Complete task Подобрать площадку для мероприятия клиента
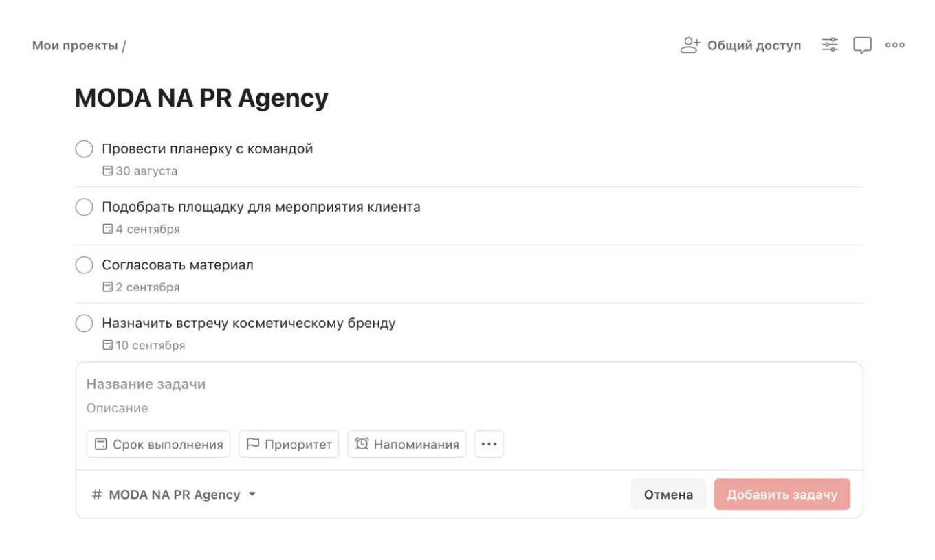935x560 pixels. (84, 207)
